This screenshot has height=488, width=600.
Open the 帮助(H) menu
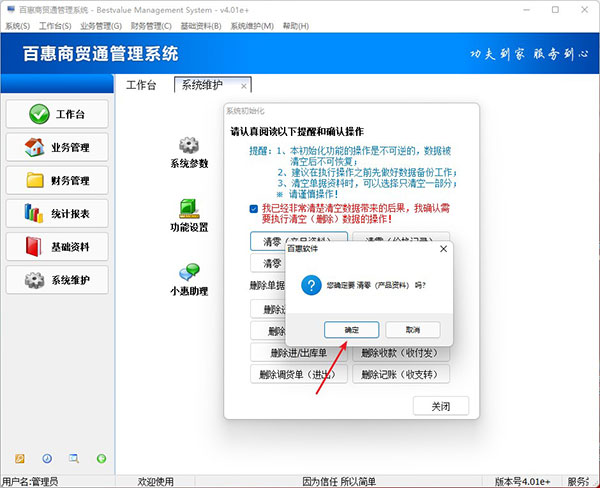(x=296, y=26)
